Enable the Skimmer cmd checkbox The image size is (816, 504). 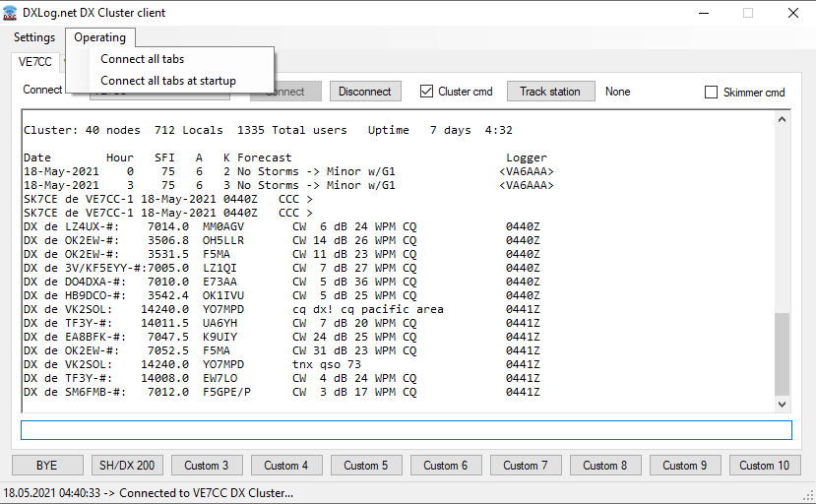click(x=711, y=93)
